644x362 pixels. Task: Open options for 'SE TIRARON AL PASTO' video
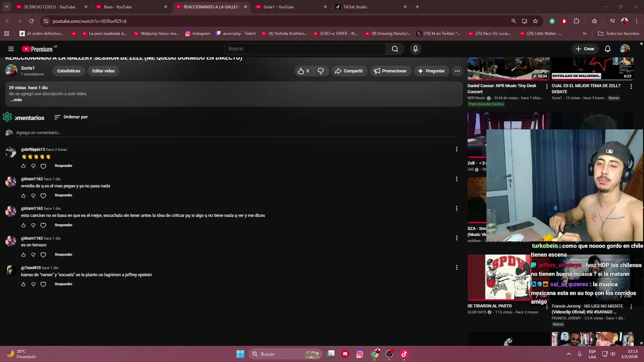[x=547, y=307]
